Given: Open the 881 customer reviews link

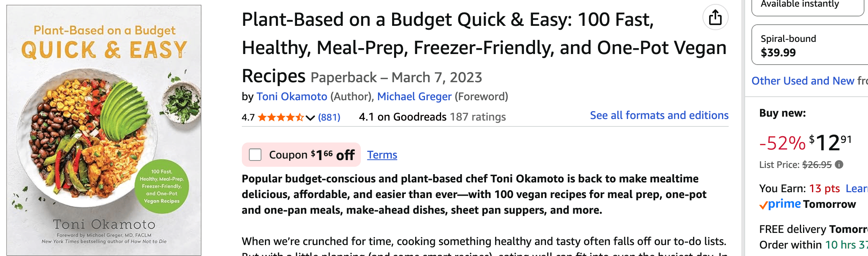Looking at the screenshot, I should click(x=329, y=117).
